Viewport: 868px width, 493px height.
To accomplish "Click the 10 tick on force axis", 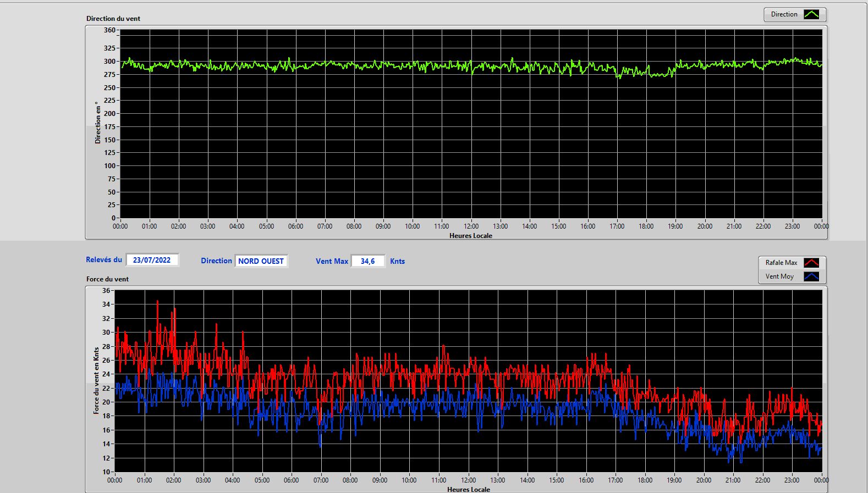I will click(x=106, y=472).
